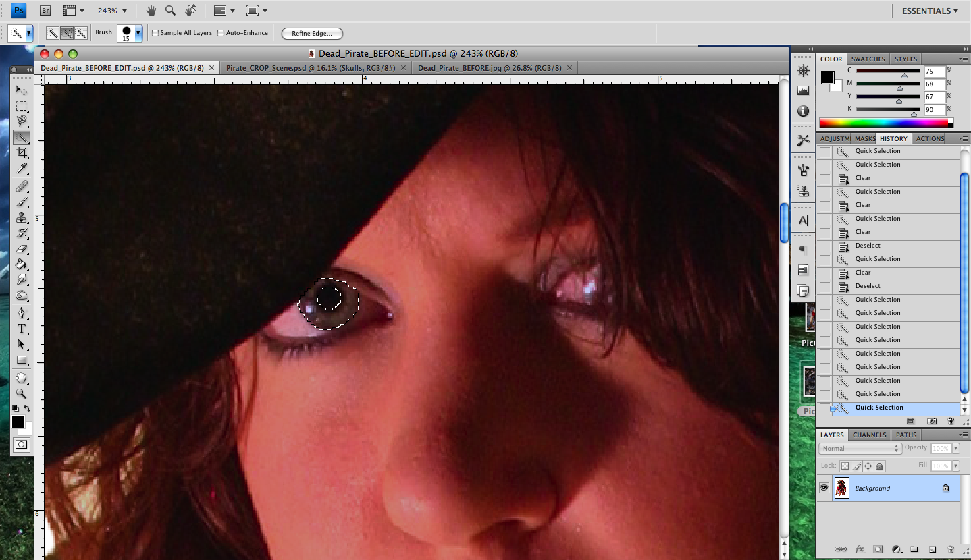Enable Sample All Layers option
This screenshot has width=971, height=560.
[x=155, y=32]
